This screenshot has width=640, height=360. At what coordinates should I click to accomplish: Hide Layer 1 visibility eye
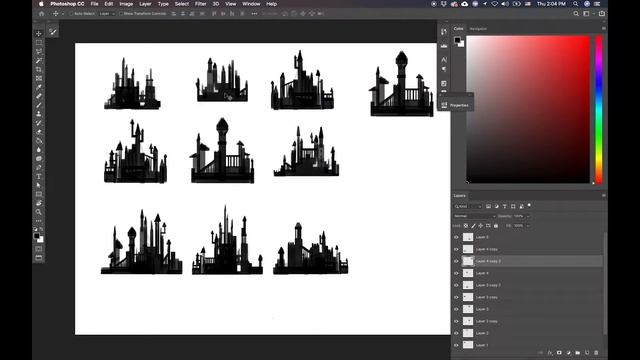456,345
